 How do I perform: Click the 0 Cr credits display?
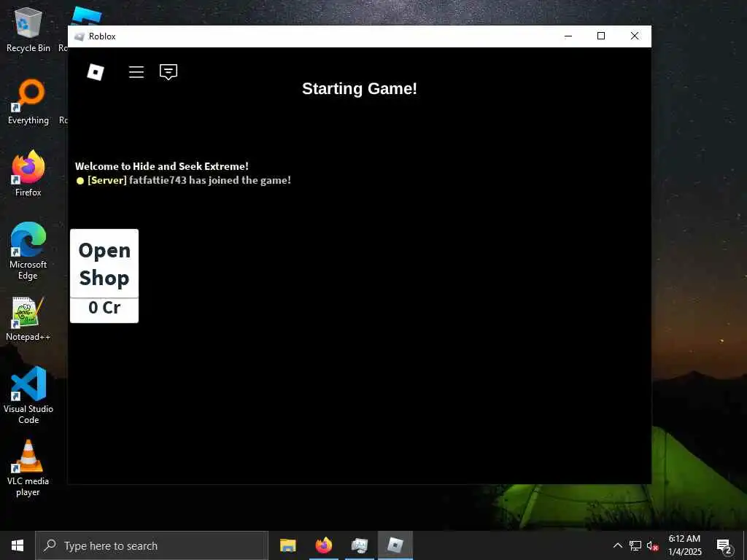pos(104,310)
